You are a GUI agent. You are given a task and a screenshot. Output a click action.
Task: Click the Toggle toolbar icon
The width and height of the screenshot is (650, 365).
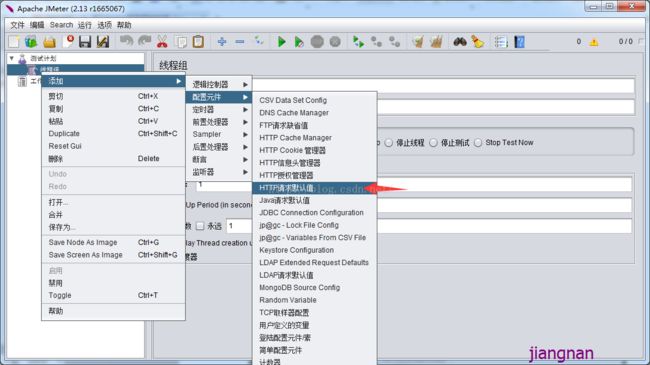pos(259,41)
